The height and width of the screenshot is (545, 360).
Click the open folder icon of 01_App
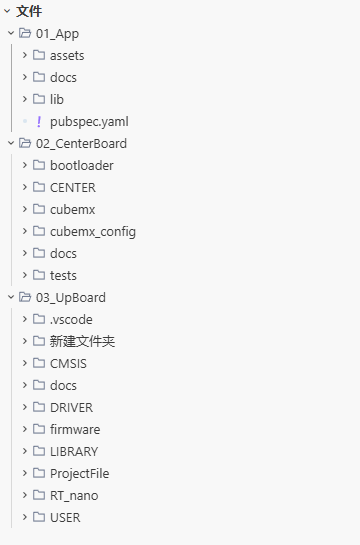[x=25, y=33]
